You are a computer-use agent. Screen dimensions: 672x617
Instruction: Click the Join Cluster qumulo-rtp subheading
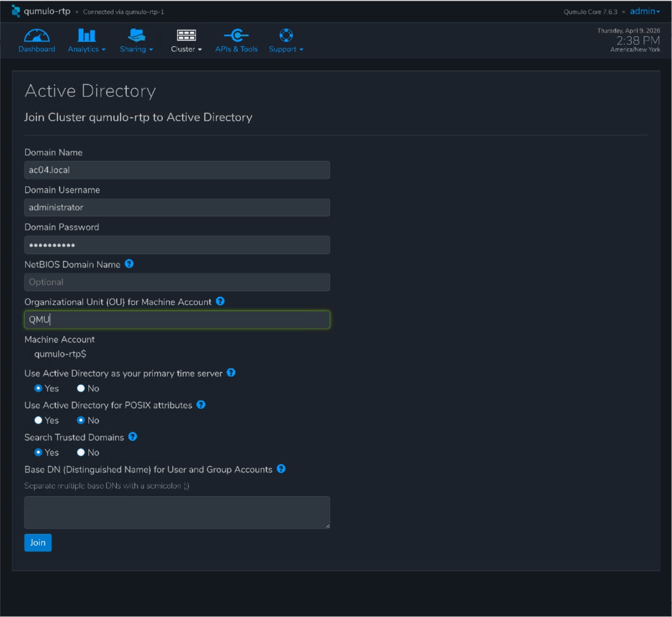(x=138, y=117)
